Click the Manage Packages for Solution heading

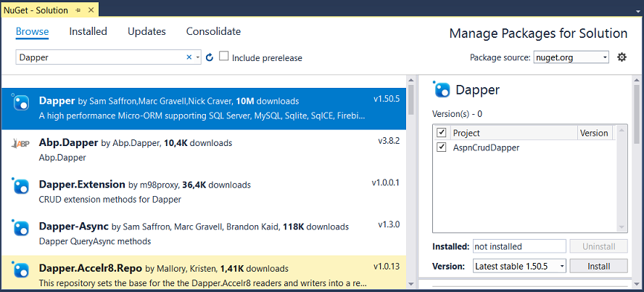pyautogui.click(x=538, y=33)
